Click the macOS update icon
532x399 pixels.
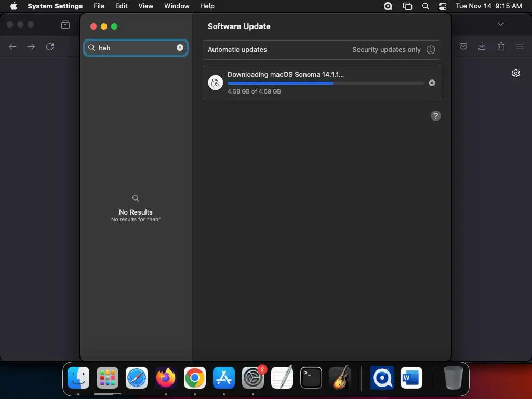(x=215, y=83)
